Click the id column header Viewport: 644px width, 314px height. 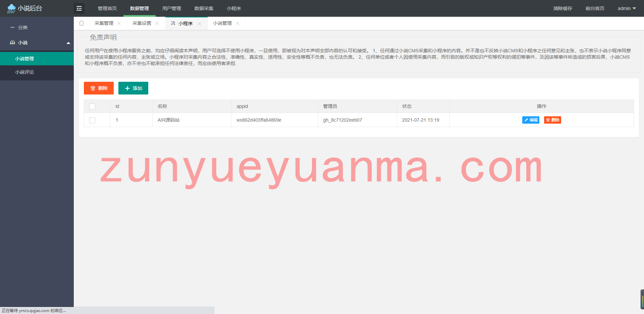tap(131, 106)
